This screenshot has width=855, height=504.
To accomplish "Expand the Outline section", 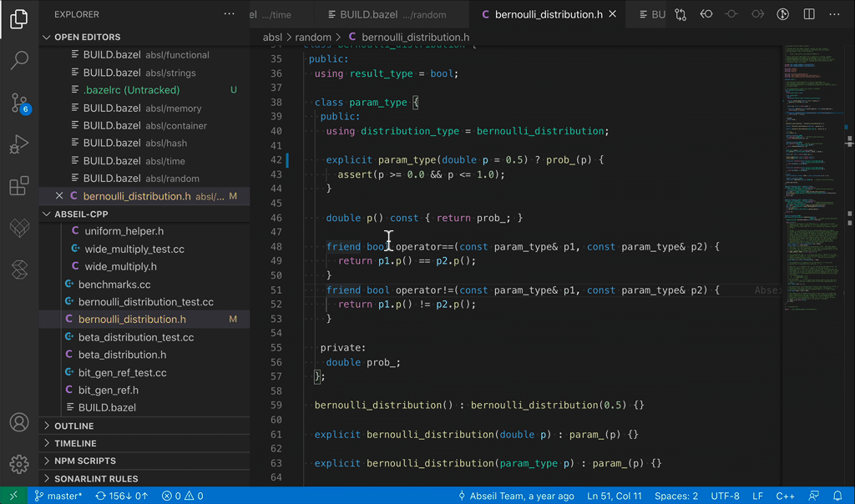I will (x=144, y=426).
